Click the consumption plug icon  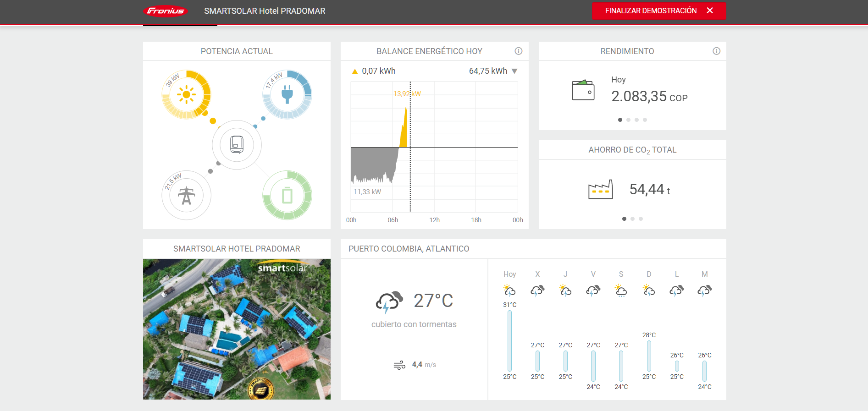[287, 94]
